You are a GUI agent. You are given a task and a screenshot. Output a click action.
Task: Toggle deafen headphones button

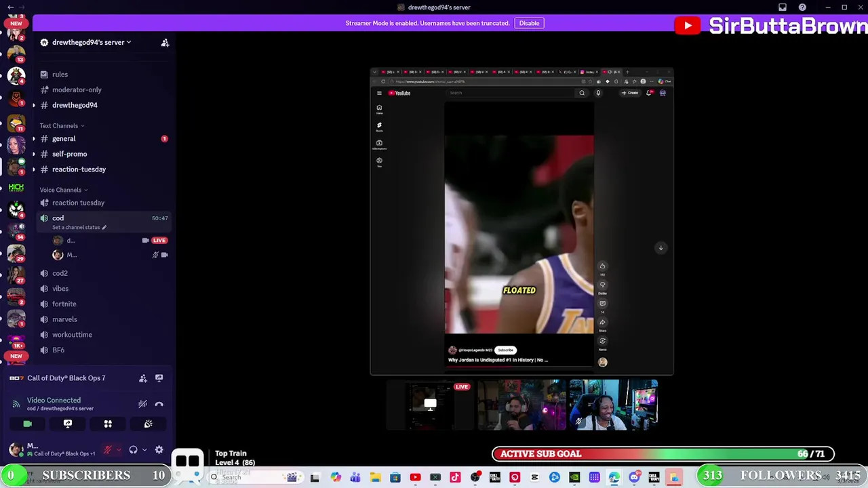(x=134, y=449)
